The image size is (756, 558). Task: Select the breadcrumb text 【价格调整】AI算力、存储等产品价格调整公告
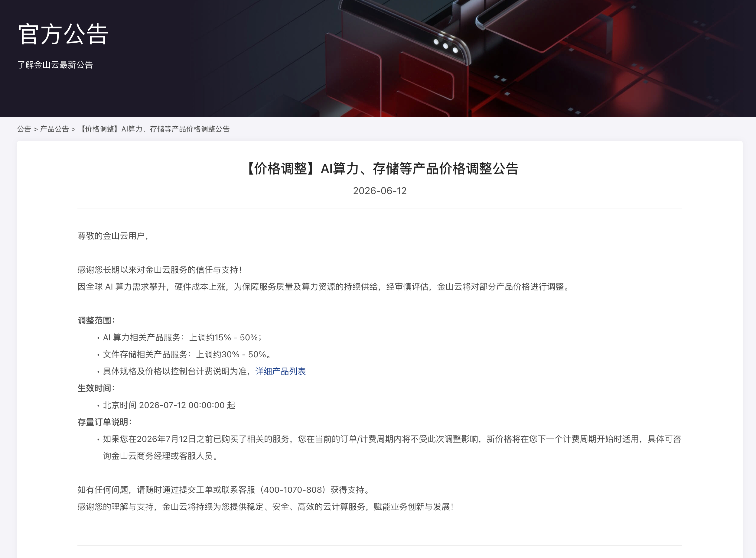coord(154,129)
